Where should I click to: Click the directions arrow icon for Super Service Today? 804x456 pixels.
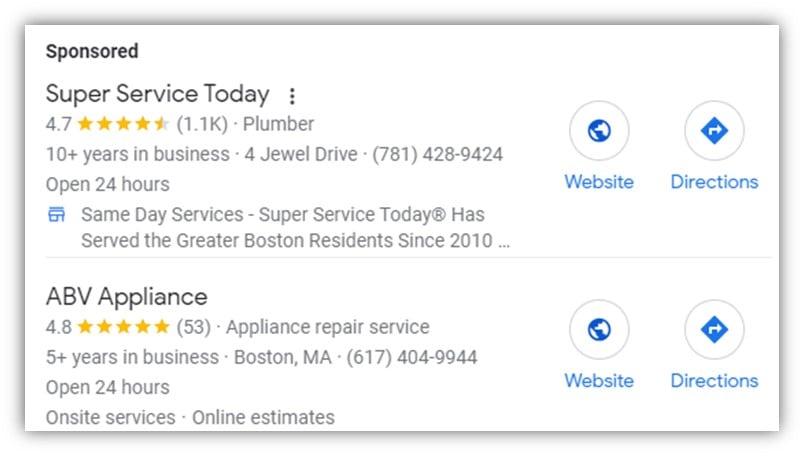[x=714, y=131]
